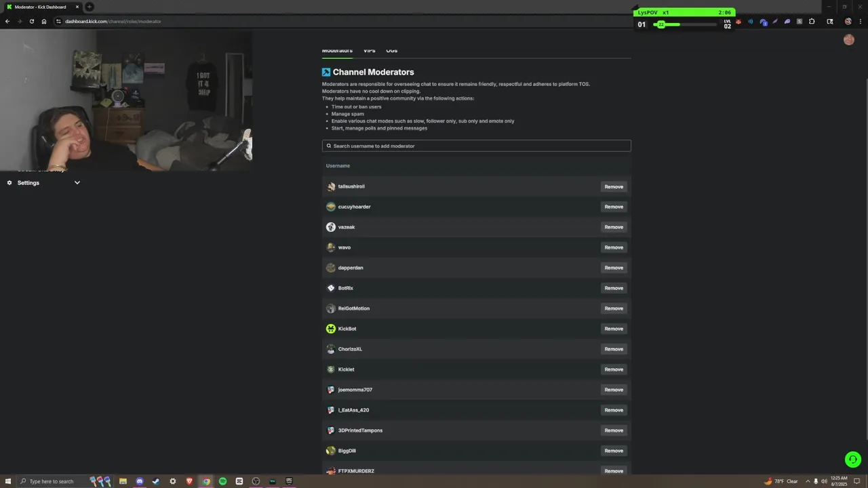The height and width of the screenshot is (488, 868).
Task: Open Spotify from taskbar
Action: [222, 481]
